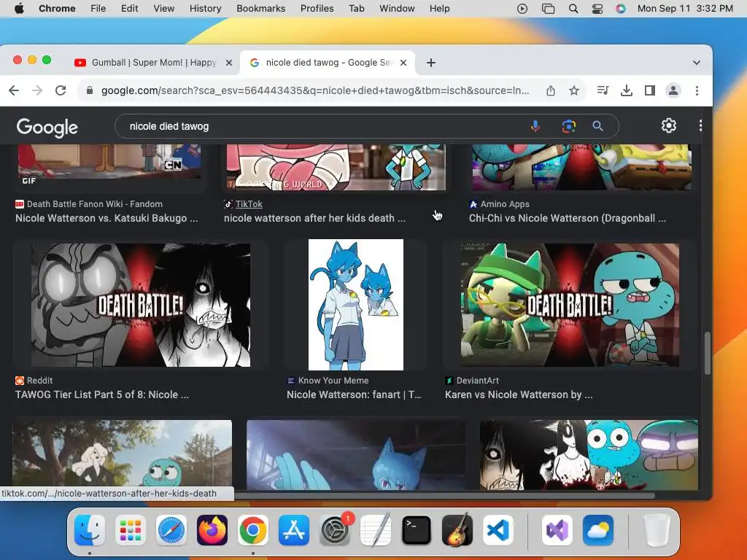The height and width of the screenshot is (560, 747).
Task: Click the Reddit Death Battle thumbnail image
Action: pos(141,305)
